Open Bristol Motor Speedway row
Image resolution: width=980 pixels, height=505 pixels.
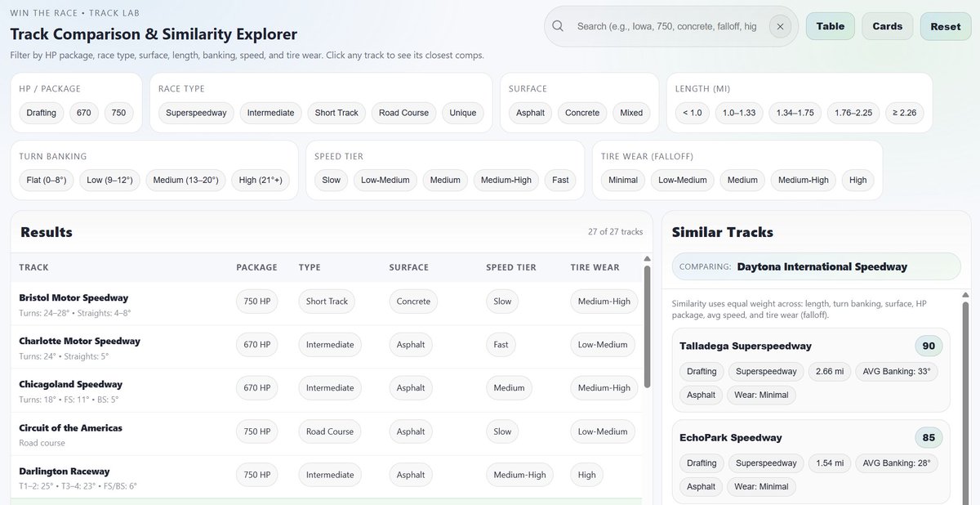click(x=326, y=304)
